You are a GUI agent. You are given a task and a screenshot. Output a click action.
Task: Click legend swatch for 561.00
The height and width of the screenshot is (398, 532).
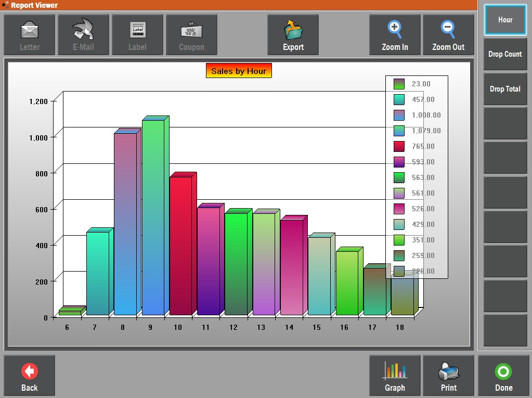tap(399, 193)
